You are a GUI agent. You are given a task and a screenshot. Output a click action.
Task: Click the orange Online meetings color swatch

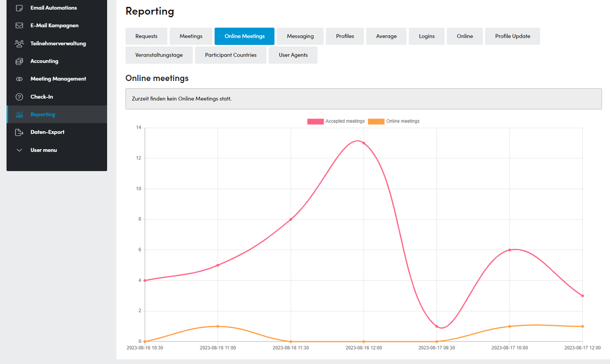click(x=376, y=121)
